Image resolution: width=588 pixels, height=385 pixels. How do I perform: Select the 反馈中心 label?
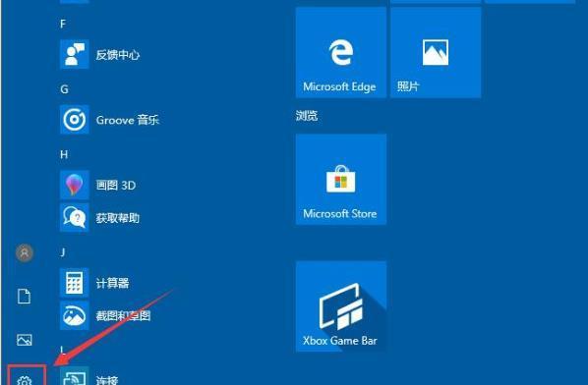pyautogui.click(x=117, y=55)
